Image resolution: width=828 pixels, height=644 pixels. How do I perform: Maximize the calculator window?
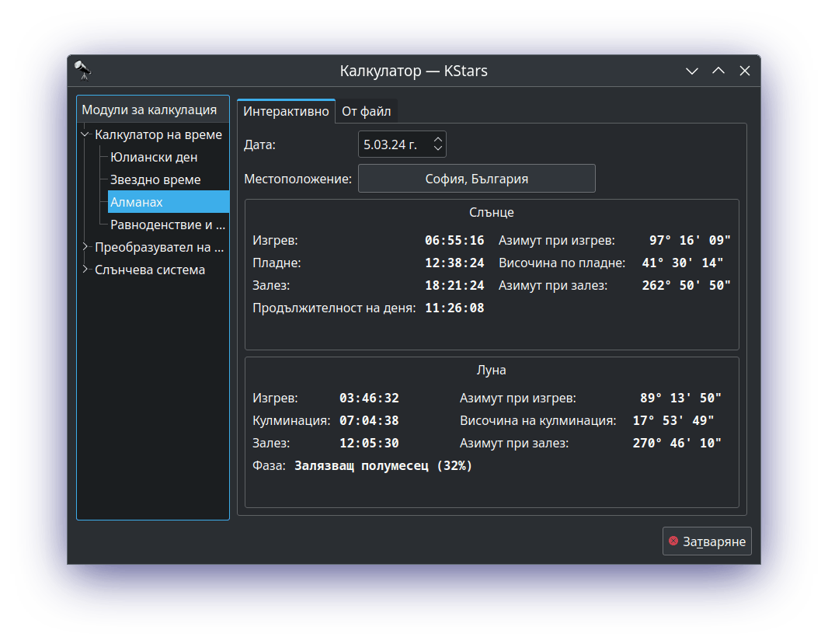point(718,71)
